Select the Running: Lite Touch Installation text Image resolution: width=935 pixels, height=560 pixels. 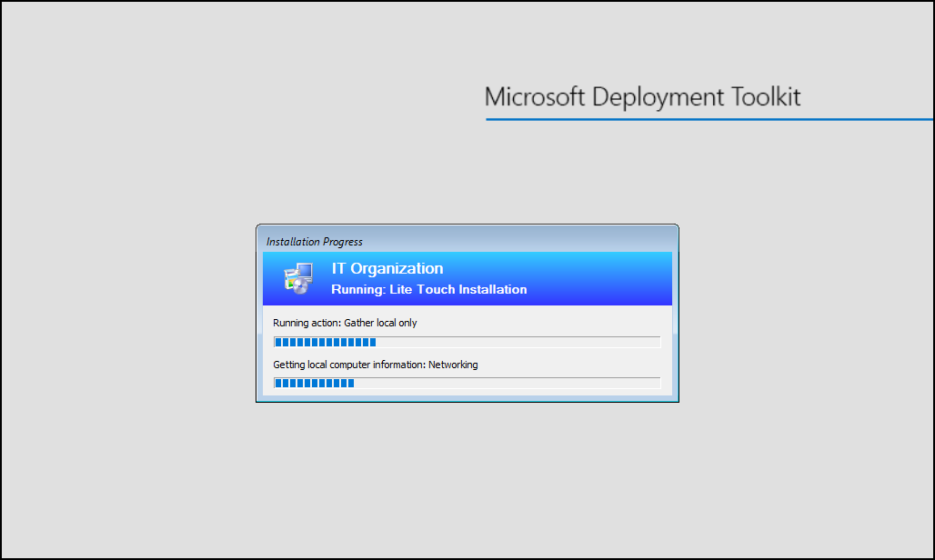pyautogui.click(x=428, y=289)
